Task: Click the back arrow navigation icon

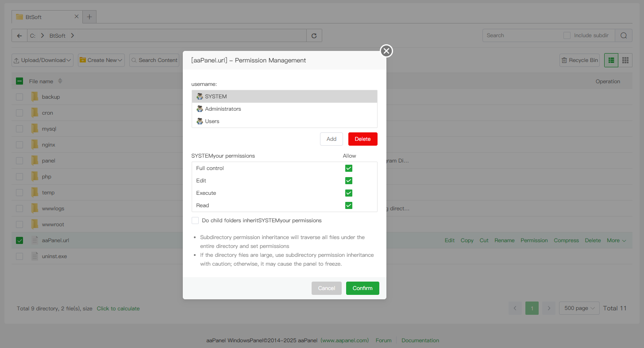Action: [19, 36]
